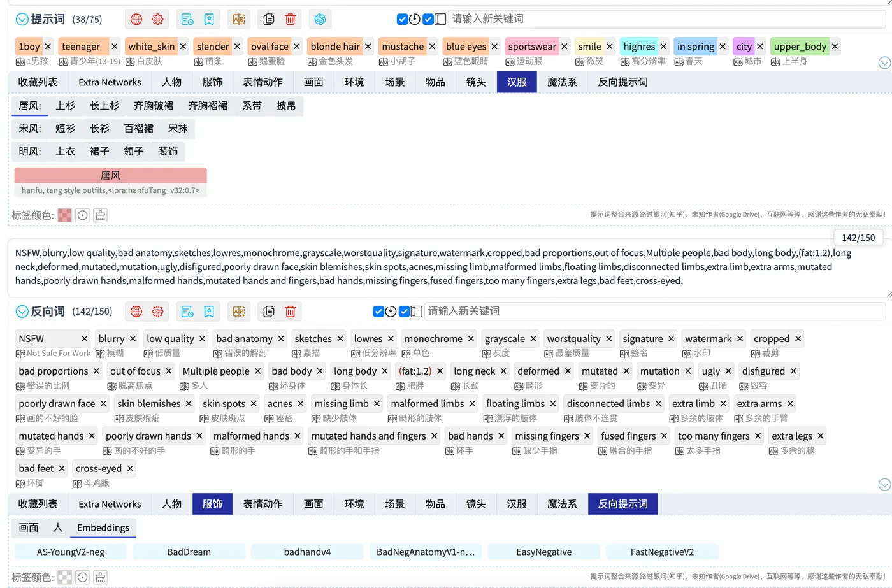
Task: Click the round chevron right of the upper_body tag row
Action: (x=884, y=62)
